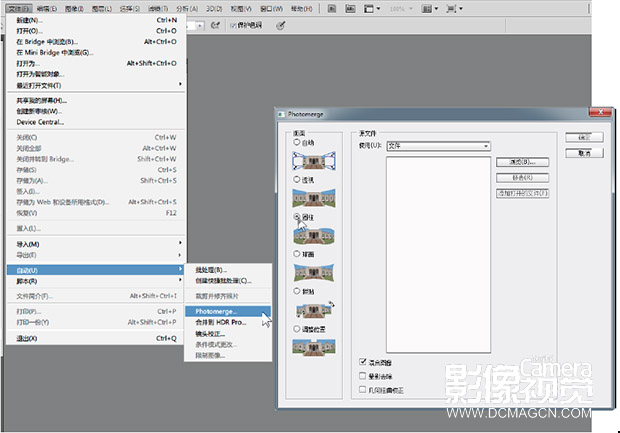Open the 滤镜(T) menu
Image resolution: width=620 pixels, height=433 pixels.
click(x=158, y=9)
